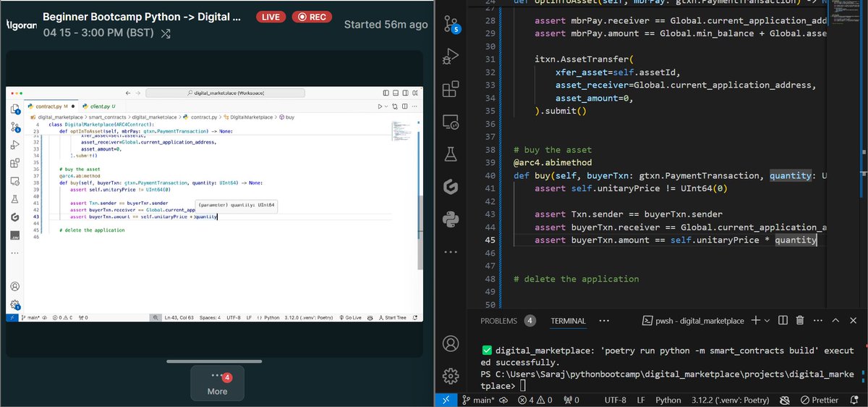
Task: Click the remote window indicator, right status bar
Action: pyautogui.click(x=446, y=400)
